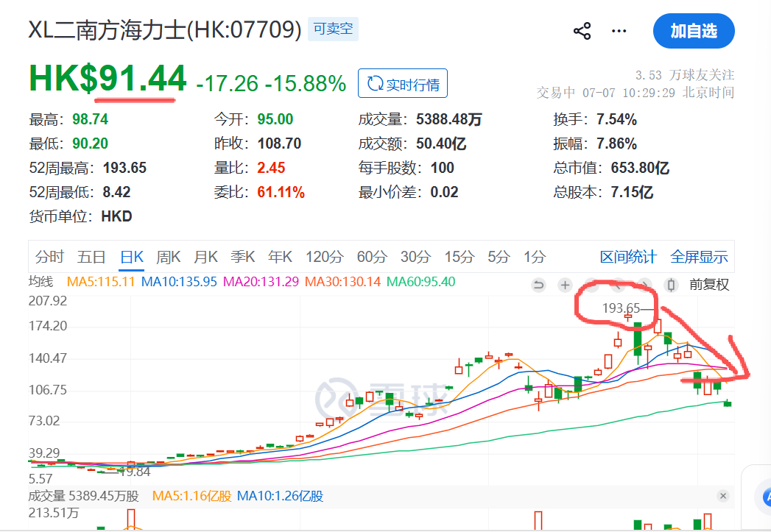Open 全屏显示 fullscreen view
Screen dimensions: 771x532
699,257
